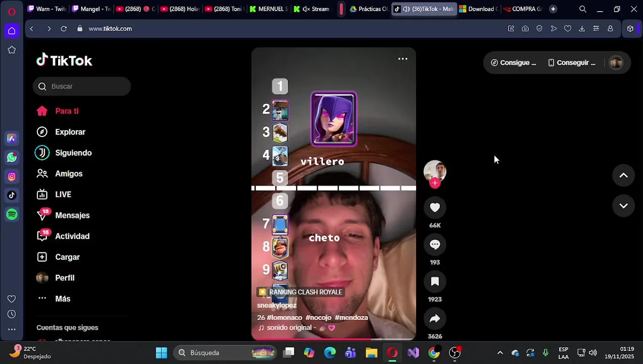The width and height of the screenshot is (643, 364).
Task: Open the Siguiendo feed
Action: pyautogui.click(x=64, y=153)
